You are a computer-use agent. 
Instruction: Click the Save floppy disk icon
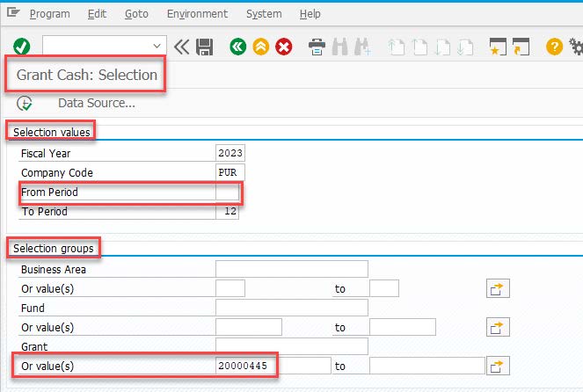pyautogui.click(x=205, y=47)
